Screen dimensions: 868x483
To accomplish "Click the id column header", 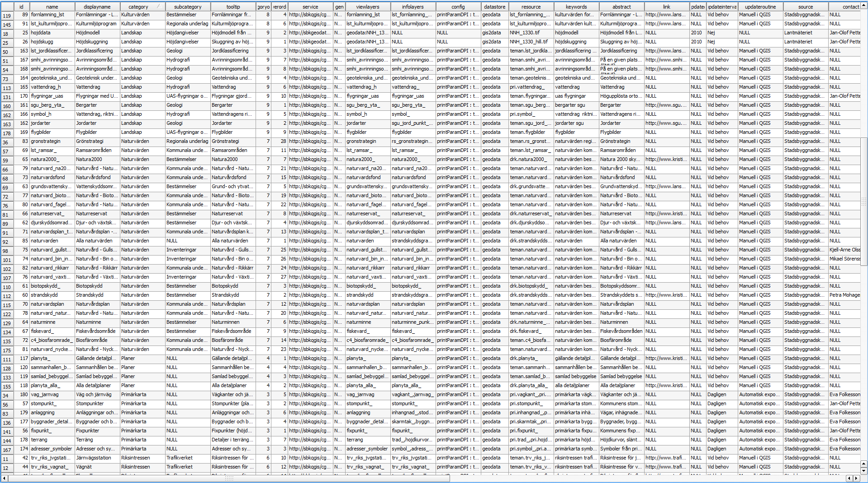I will 21,7.
